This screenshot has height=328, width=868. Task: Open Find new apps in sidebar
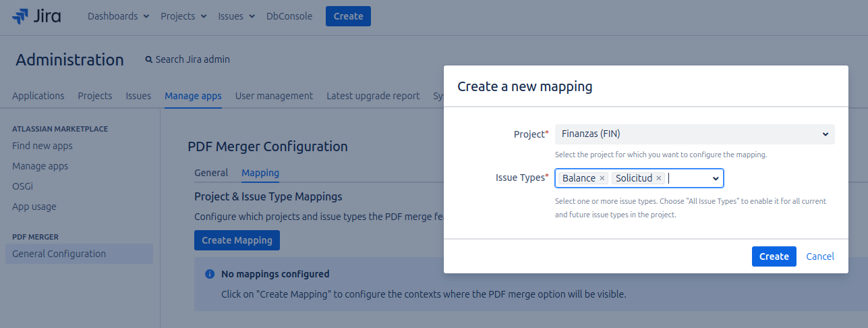pos(42,146)
